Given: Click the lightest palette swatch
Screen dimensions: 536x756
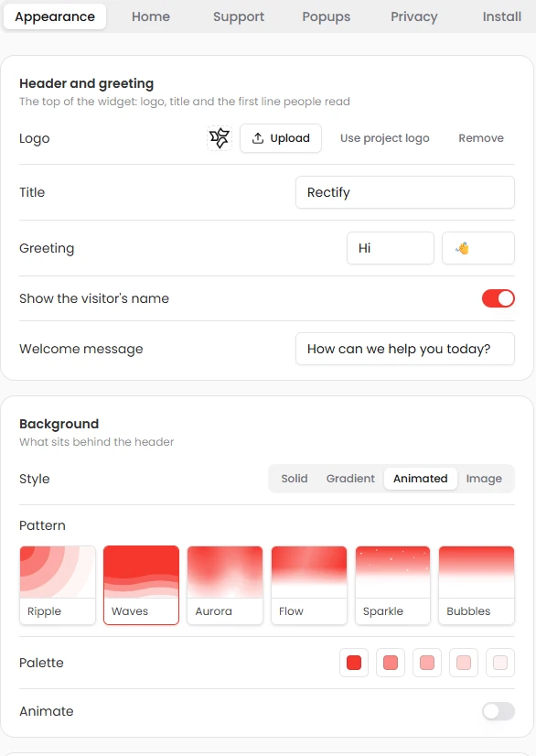Looking at the screenshot, I should [x=500, y=663].
